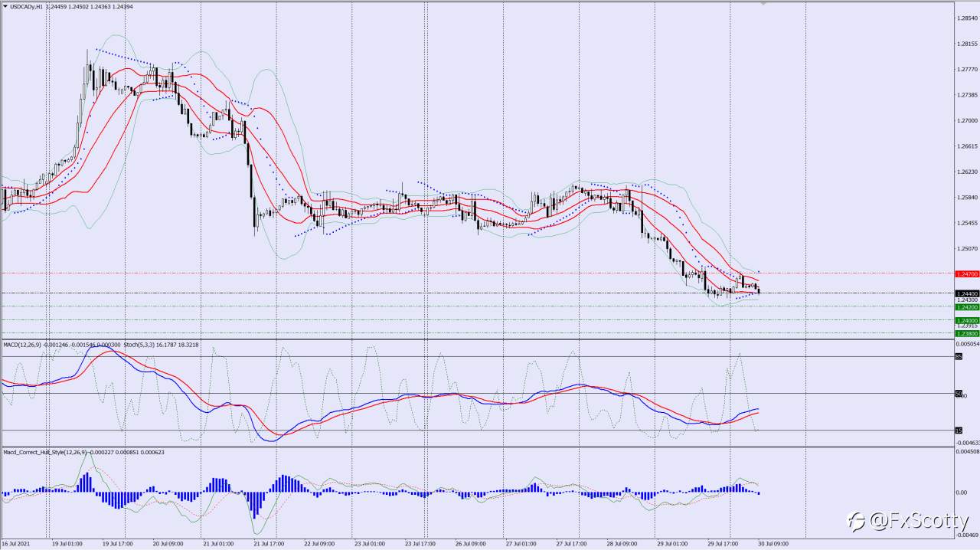Click the 1.27385 price axis label
The image size is (980, 550).
coord(967,95)
